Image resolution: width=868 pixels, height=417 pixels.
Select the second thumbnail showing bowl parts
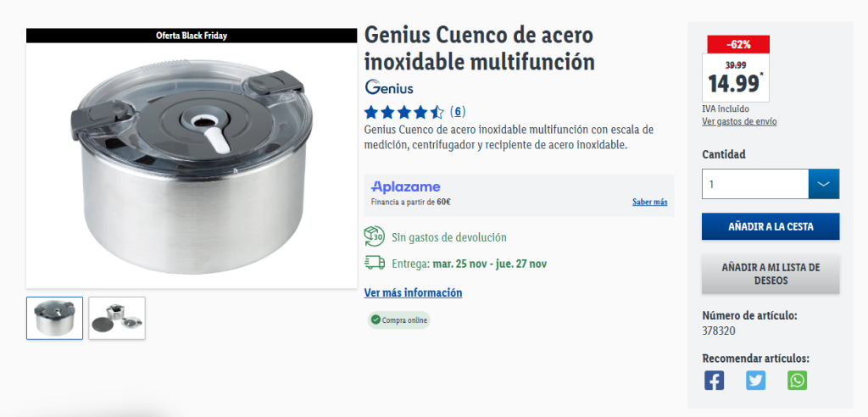(117, 318)
